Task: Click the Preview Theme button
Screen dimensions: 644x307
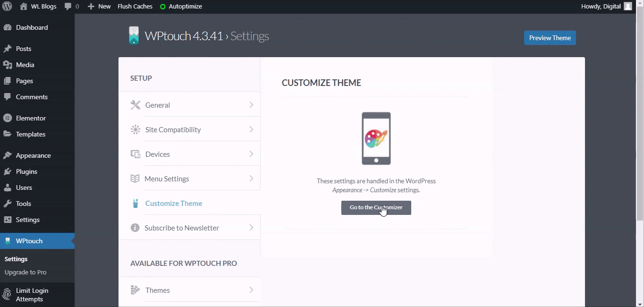Action: [x=550, y=38]
